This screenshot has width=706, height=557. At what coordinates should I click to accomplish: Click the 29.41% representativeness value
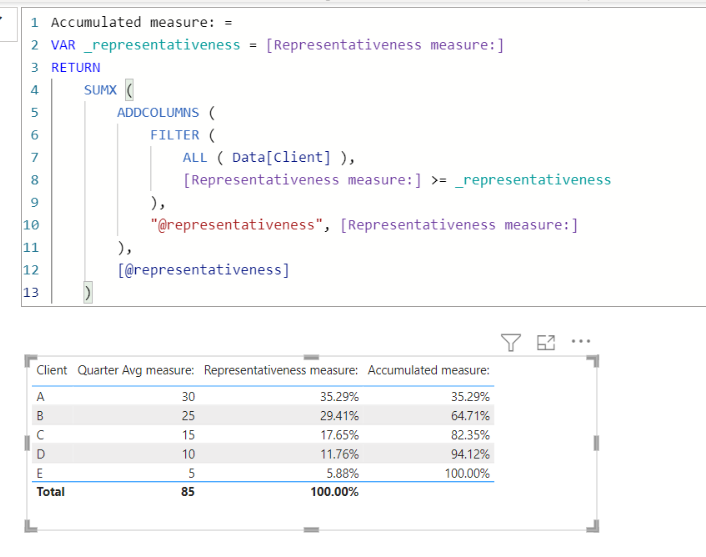(339, 416)
